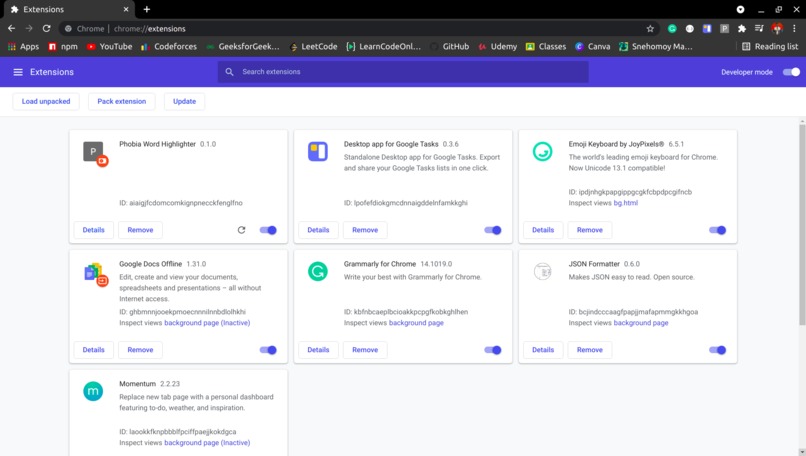Open the media control toolbar icon
Screen dimensions: 806x456
[x=759, y=29]
